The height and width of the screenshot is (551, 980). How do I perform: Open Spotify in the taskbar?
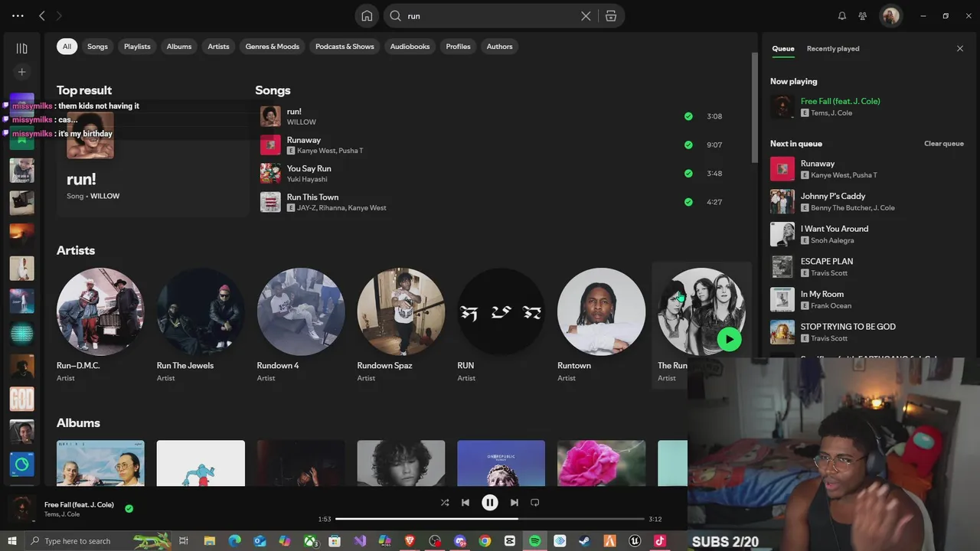(x=535, y=541)
